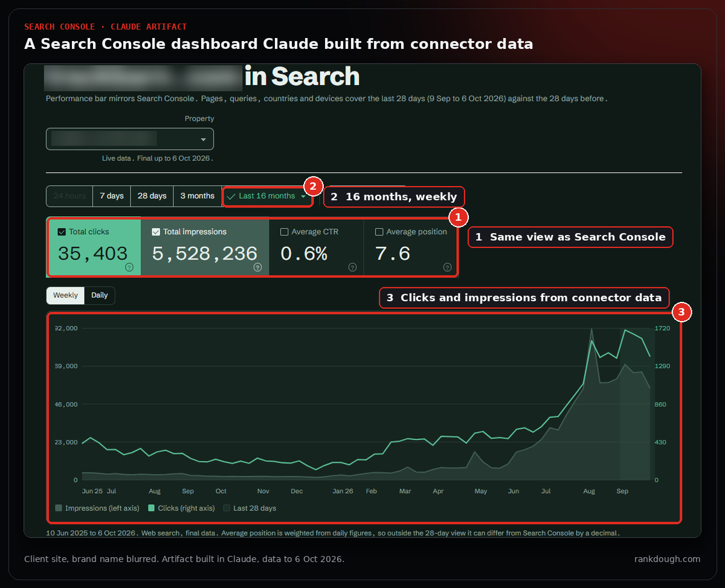Open the Property dropdown selector
725x588 pixels.
click(130, 139)
